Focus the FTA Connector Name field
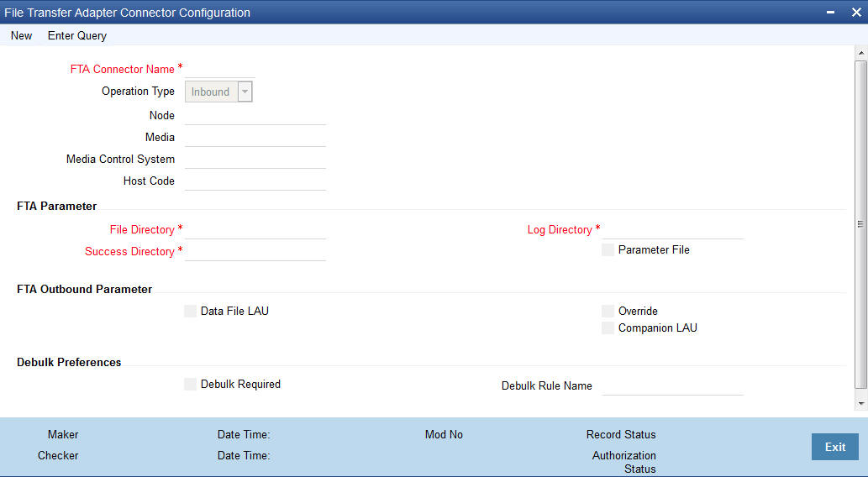This screenshot has width=868, height=477. [220, 70]
